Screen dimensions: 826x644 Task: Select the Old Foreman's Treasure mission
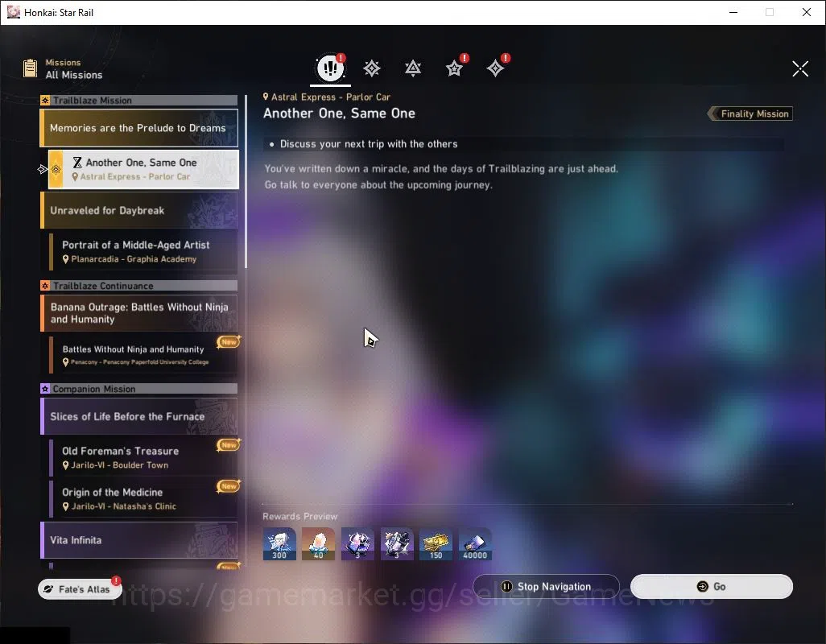143,457
